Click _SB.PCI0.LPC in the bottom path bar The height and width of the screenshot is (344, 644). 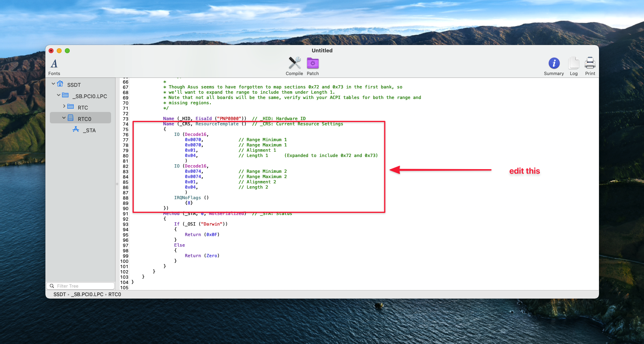[88, 295]
